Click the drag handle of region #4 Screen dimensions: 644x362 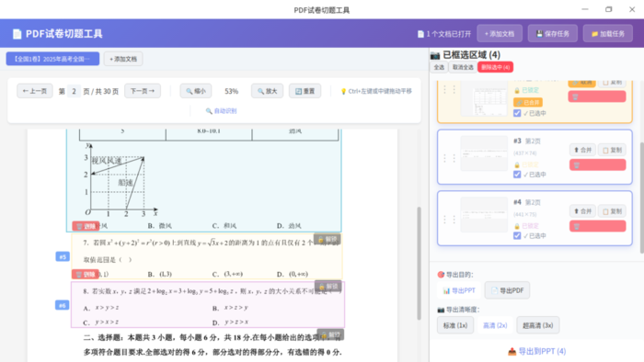click(449, 220)
